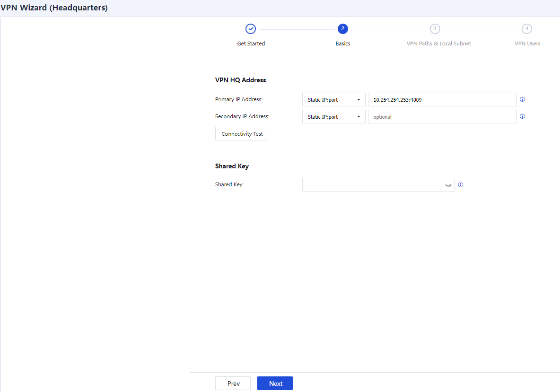The height and width of the screenshot is (392, 560).
Task: Open info tooltip beside Secondary IP Address field
Action: tap(523, 116)
